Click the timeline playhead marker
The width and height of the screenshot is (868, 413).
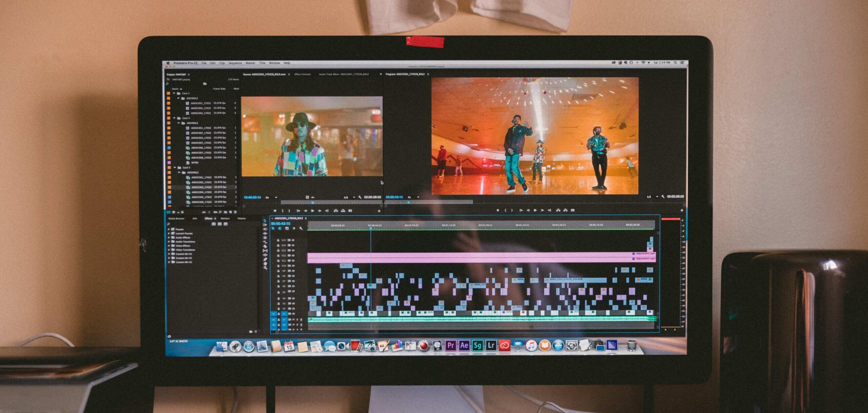coord(371,228)
